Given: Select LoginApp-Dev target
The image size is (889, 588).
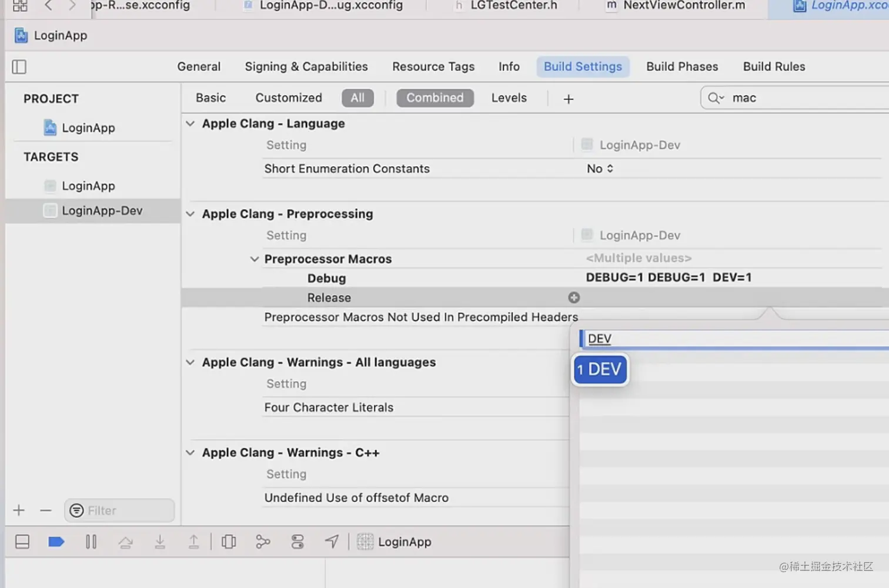Looking at the screenshot, I should coord(93,211).
